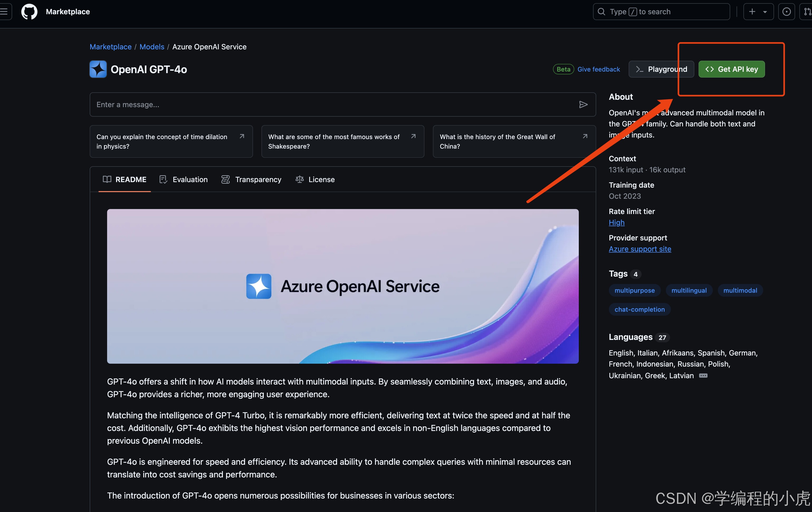
Task: Follow the Models breadcrumb link
Action: pos(152,46)
